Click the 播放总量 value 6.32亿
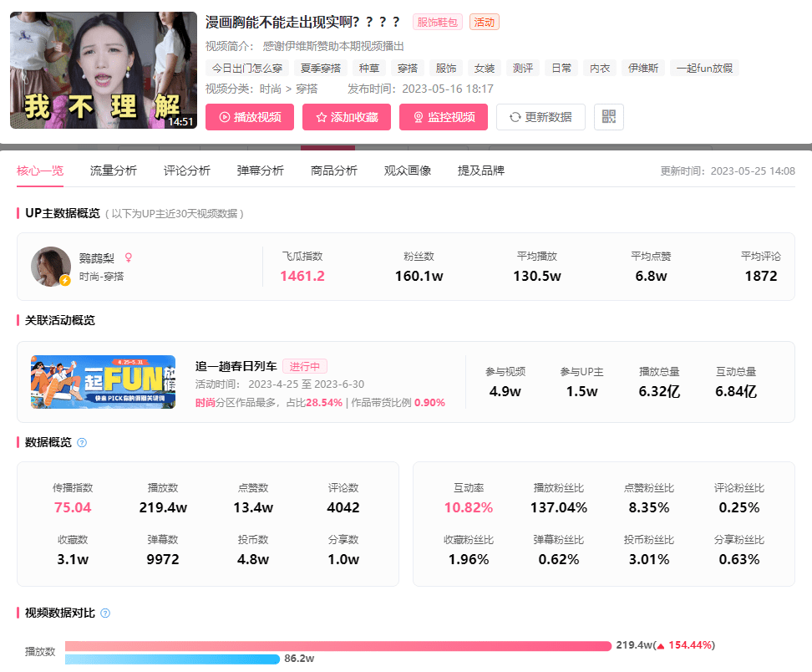 click(659, 391)
